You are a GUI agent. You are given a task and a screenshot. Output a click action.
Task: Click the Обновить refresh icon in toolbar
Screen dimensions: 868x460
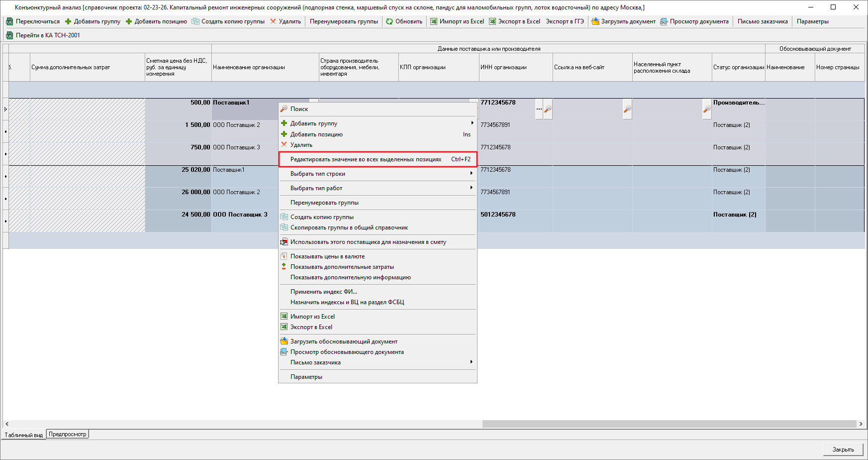389,21
